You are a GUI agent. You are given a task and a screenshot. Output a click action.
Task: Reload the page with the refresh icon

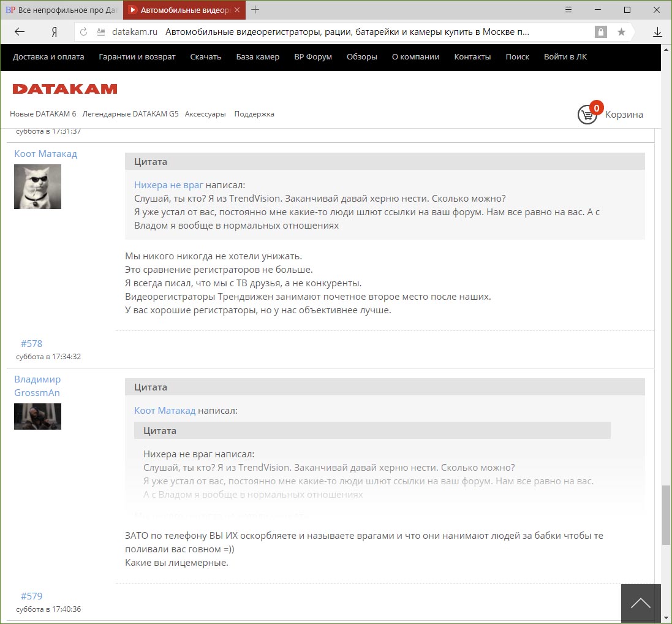tap(84, 32)
